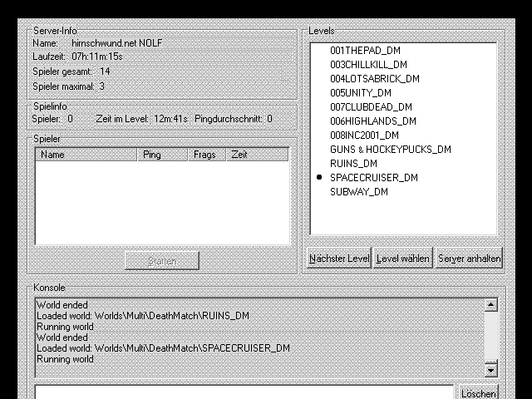Click the Löschen button by the console
532x399 pixels.
pyautogui.click(x=479, y=392)
